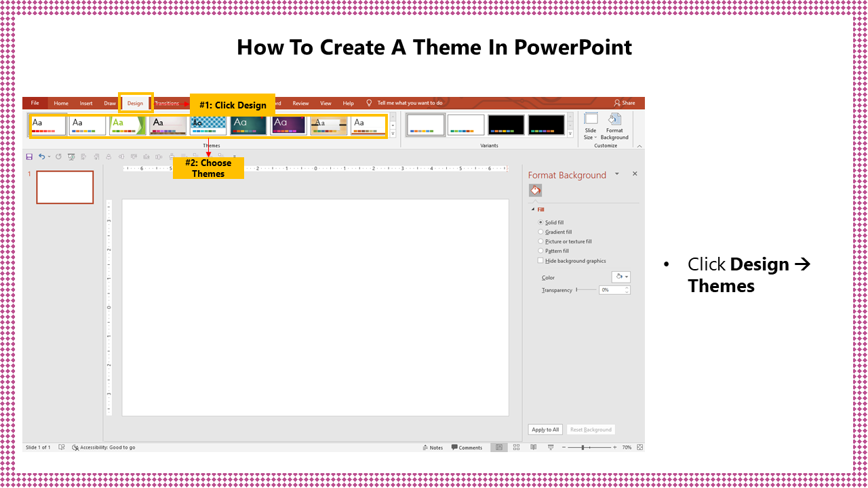Viewport: 868px width, 488px height.
Task: Click the Fill paint bucket icon in pane
Action: 536,190
